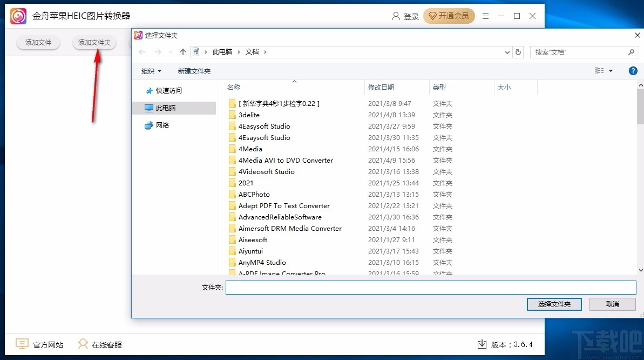644x360 pixels.
Task: Click the 开通会员 membership button
Action: (449, 16)
